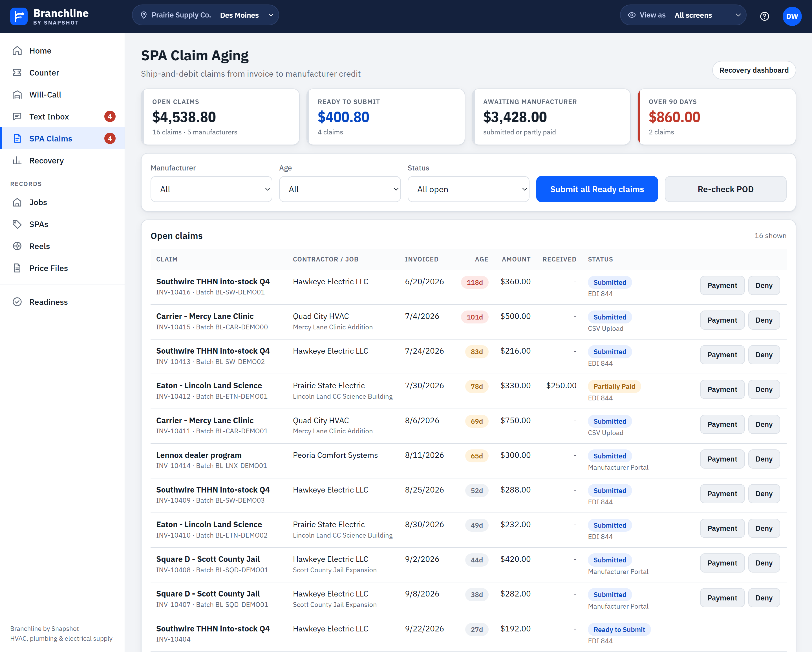Click Payment for INV-10416 claim

pos(722,285)
